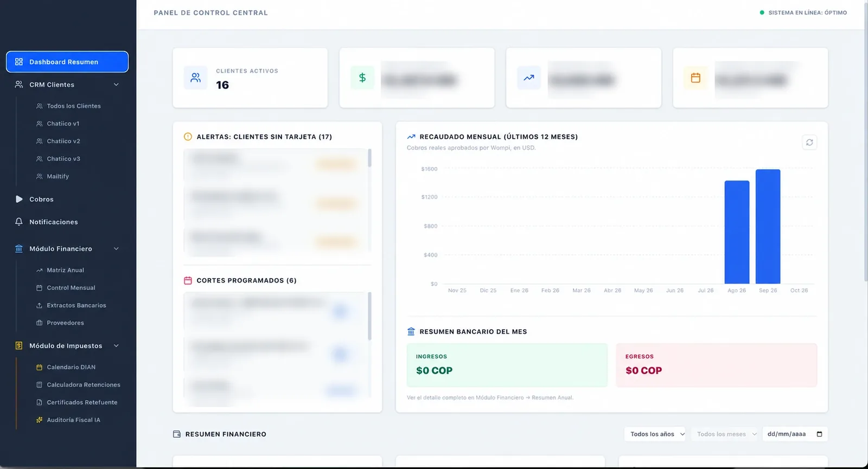This screenshot has width=868, height=469.
Task: Click the Calculadora Retenciones icon
Action: click(39, 385)
